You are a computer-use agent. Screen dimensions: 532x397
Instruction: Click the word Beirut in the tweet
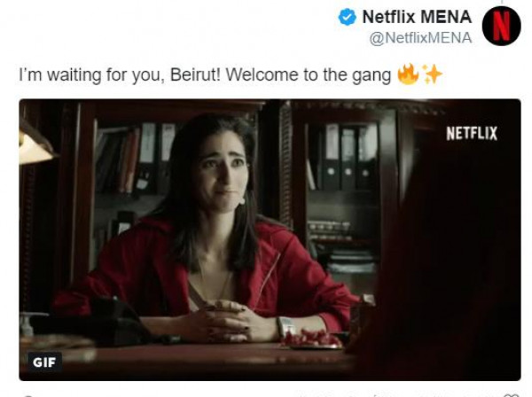click(x=195, y=74)
